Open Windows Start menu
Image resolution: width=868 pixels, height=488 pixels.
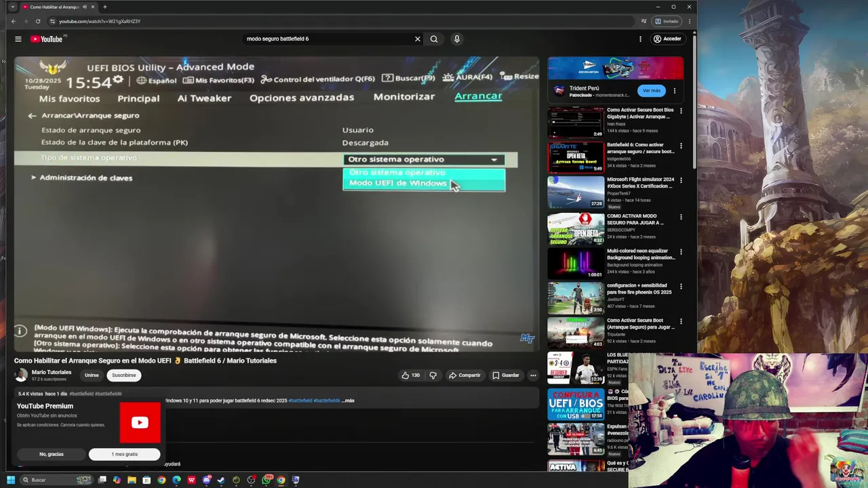point(11,480)
